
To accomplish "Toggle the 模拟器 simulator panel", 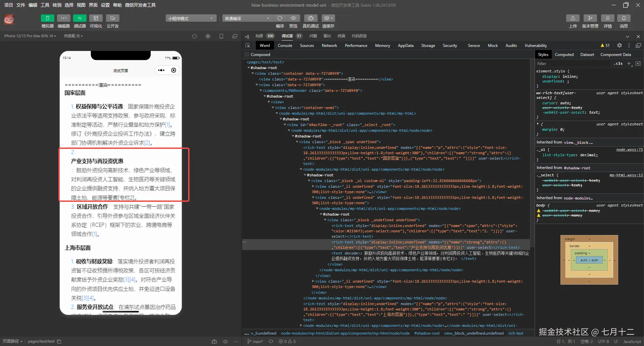I will coord(47,18).
